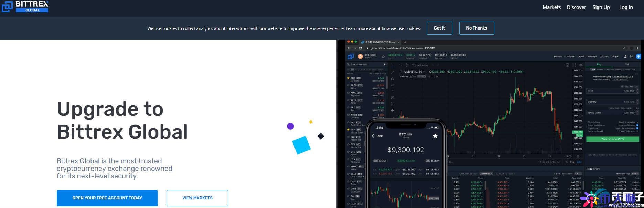Screen dimensions: 644x208
Task: Click the reload icon in the pictured browser
Action: click(x=360, y=48)
